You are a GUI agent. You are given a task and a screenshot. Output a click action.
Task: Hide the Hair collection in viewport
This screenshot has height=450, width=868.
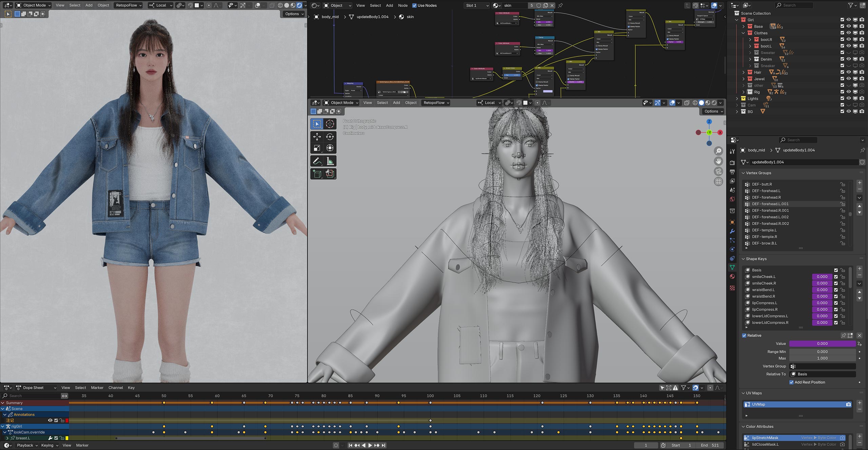[849, 72]
